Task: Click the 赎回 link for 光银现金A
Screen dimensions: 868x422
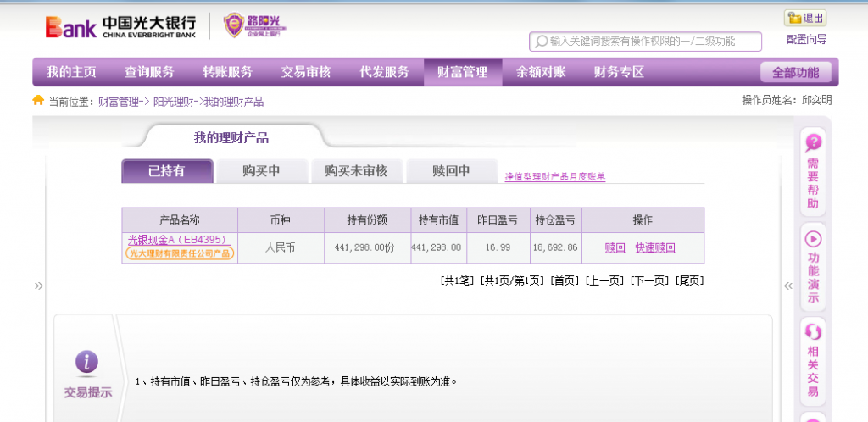Action: click(615, 247)
